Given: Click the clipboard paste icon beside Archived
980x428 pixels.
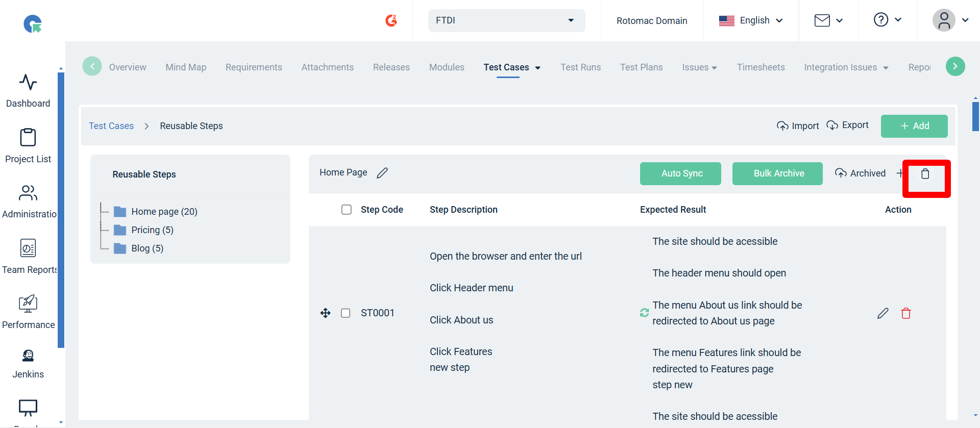Looking at the screenshot, I should click(x=925, y=174).
